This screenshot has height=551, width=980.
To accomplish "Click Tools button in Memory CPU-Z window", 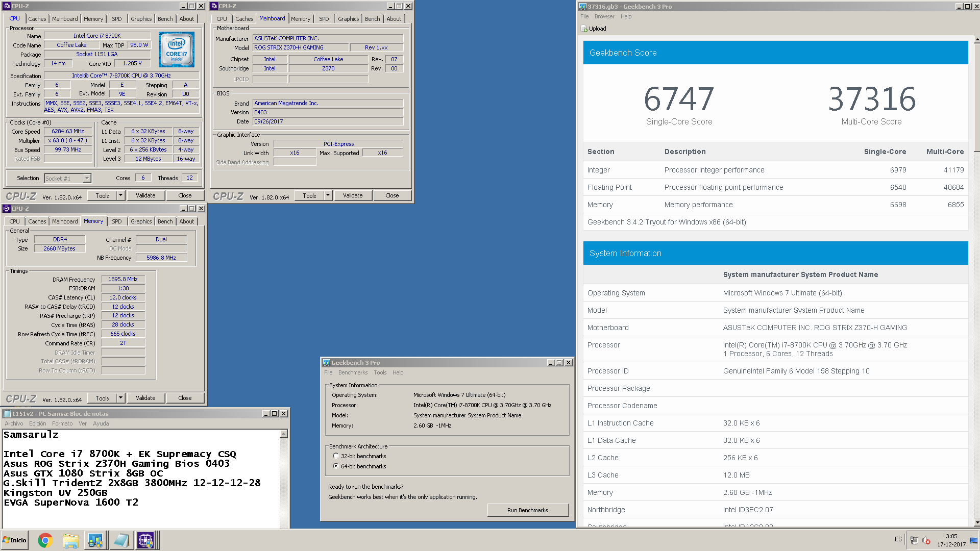I will (x=102, y=398).
